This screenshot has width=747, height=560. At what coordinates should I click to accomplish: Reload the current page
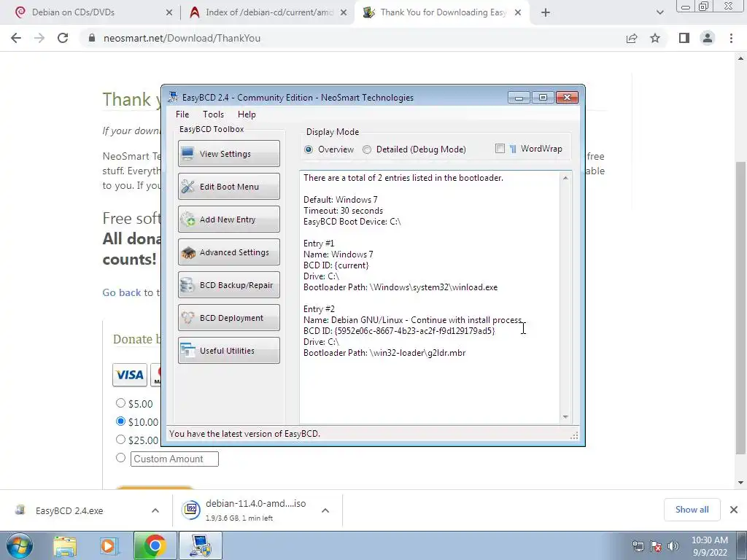pyautogui.click(x=63, y=38)
